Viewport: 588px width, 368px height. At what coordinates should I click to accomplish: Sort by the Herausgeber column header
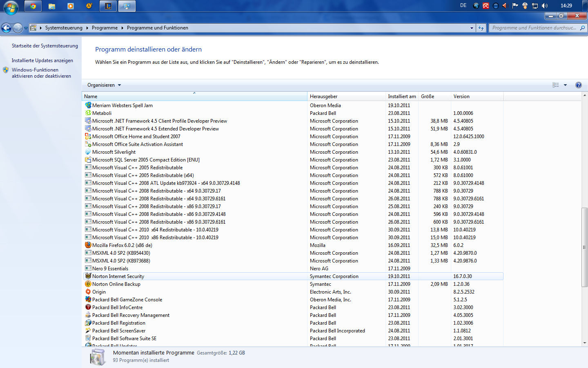point(346,96)
